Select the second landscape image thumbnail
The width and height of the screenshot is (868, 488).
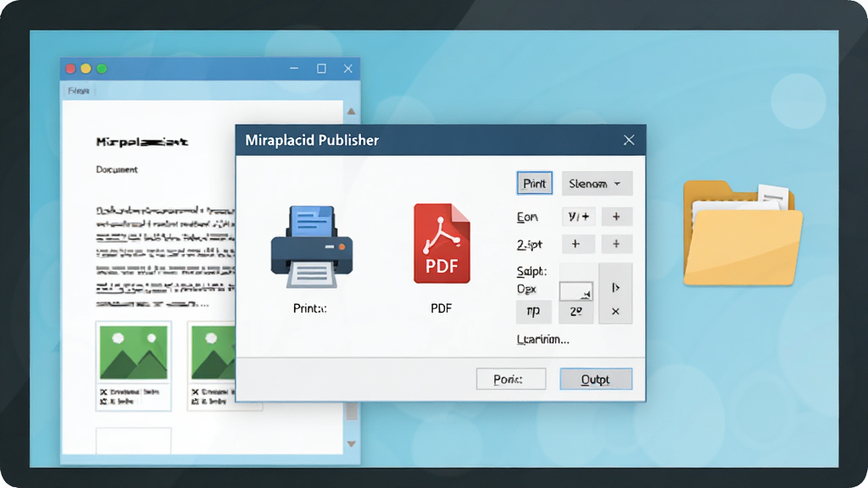coord(214,352)
